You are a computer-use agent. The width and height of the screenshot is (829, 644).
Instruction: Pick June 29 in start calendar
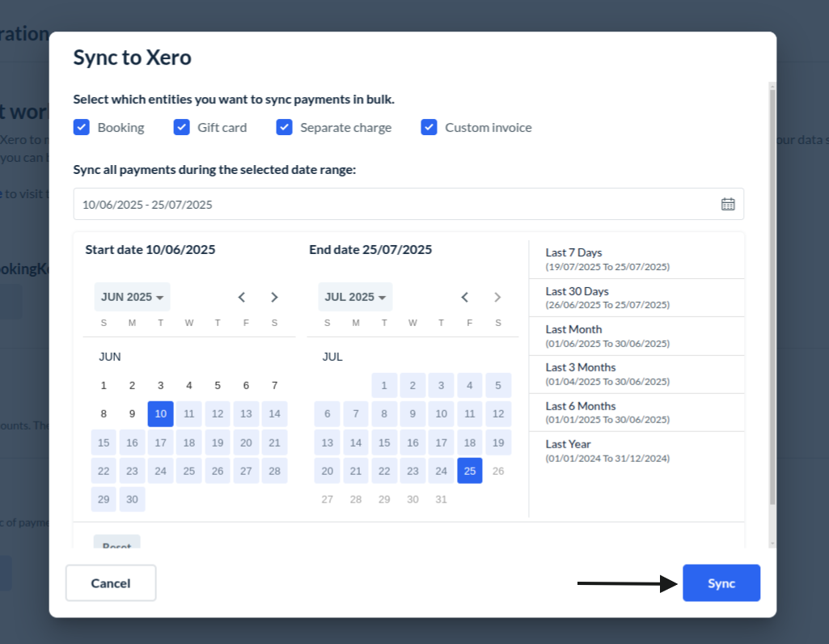pyautogui.click(x=104, y=500)
